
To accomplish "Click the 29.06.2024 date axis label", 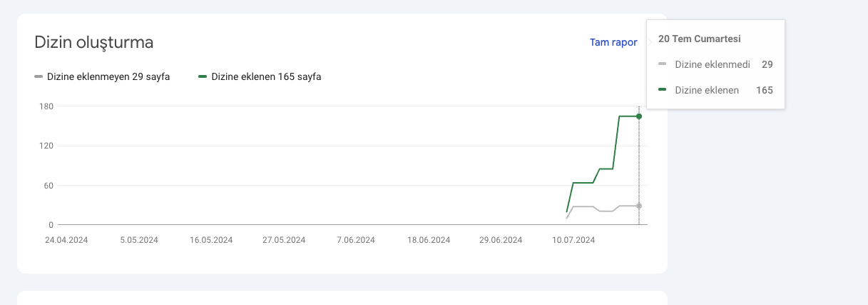I will click(501, 240).
